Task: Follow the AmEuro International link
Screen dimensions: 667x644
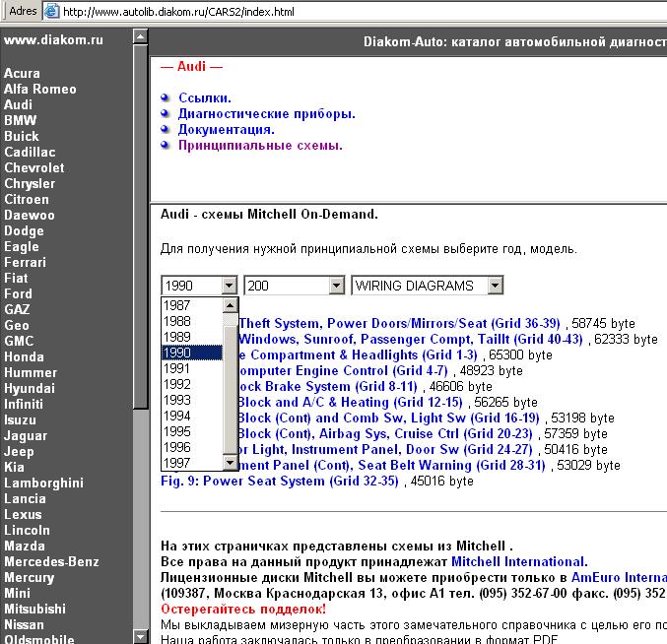Action: coord(619,577)
